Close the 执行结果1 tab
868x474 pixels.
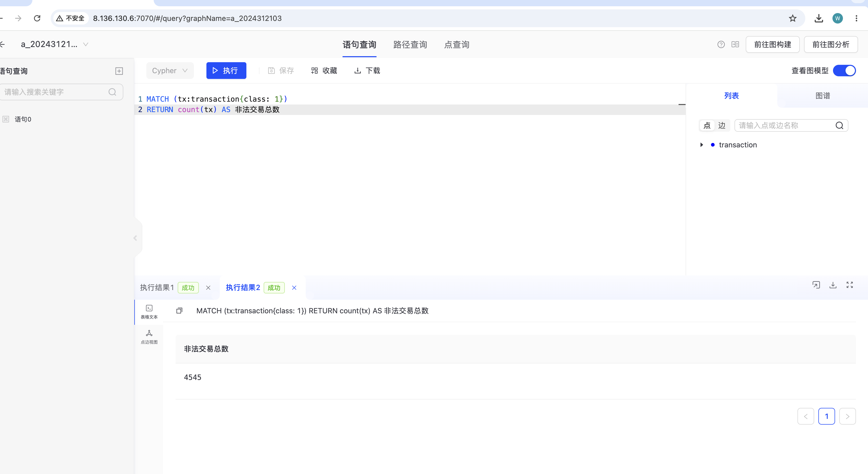pos(208,288)
